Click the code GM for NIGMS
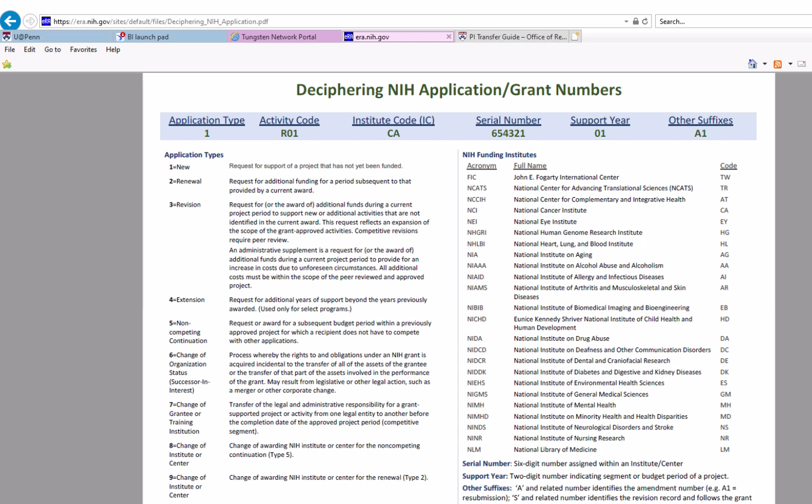 pos(725,394)
